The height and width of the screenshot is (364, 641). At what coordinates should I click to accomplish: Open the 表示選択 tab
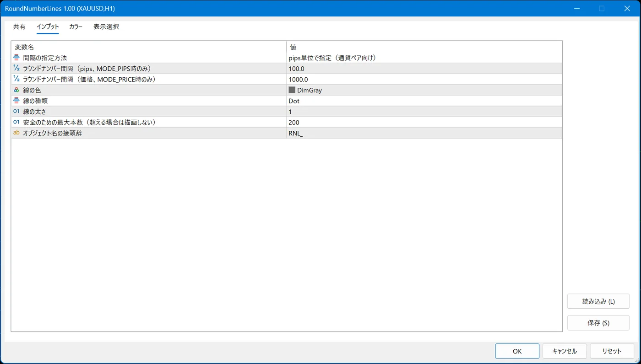pyautogui.click(x=106, y=27)
